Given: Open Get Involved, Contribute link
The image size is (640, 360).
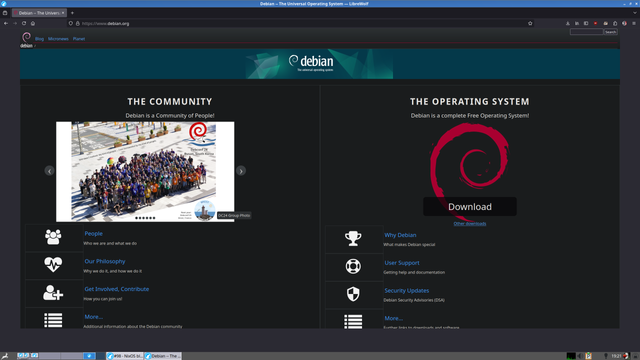Looking at the screenshot, I should [x=117, y=289].
